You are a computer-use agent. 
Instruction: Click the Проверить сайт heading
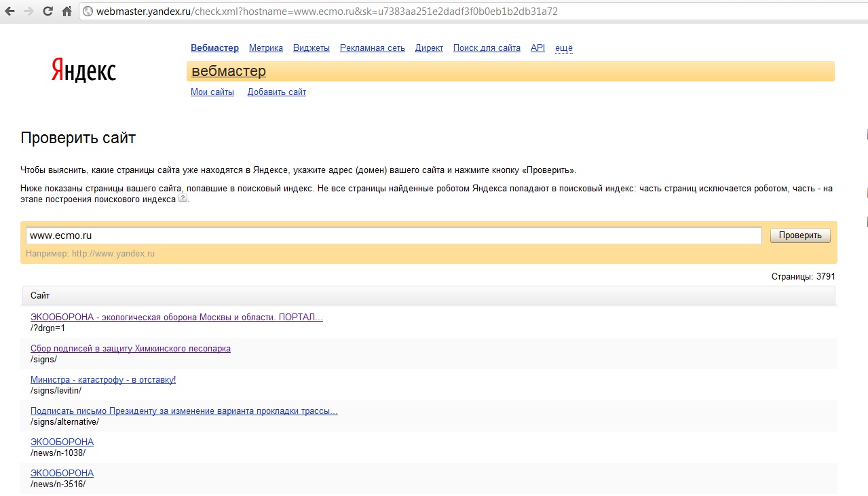(78, 138)
